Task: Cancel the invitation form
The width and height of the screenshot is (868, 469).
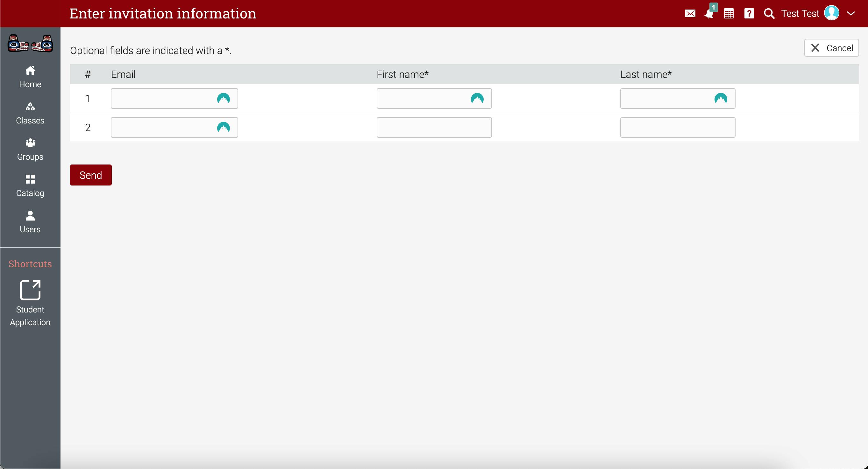Action: (831, 48)
